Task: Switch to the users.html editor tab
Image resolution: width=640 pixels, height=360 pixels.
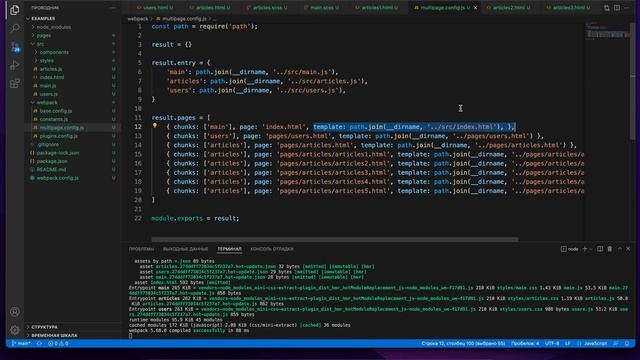Action: coord(156,8)
